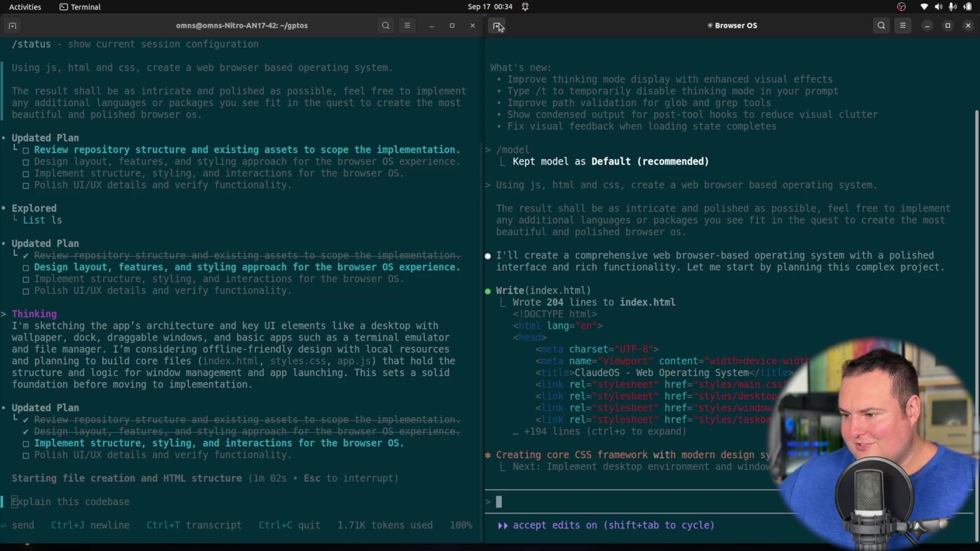This screenshot has height=551, width=980.
Task: Open Activities overview
Action: click(25, 7)
